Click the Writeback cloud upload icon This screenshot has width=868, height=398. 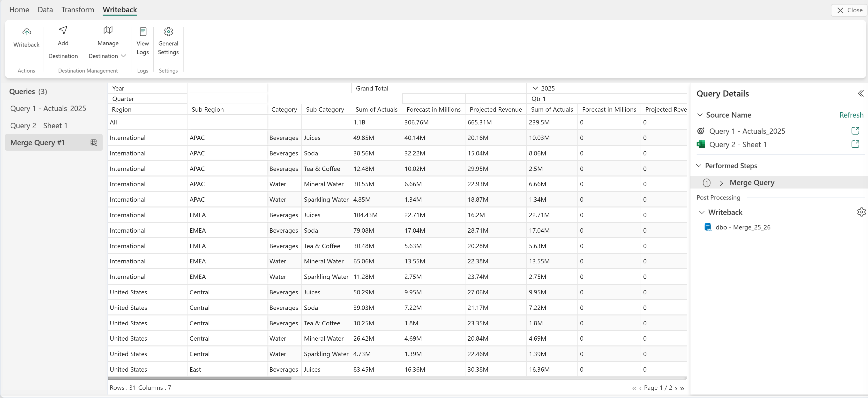point(27,32)
